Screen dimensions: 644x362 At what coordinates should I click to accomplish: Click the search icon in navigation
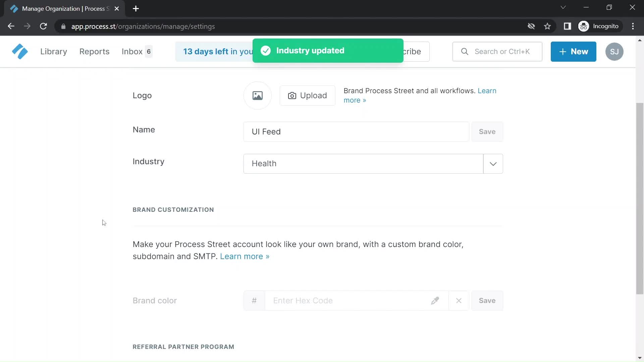coord(465,51)
